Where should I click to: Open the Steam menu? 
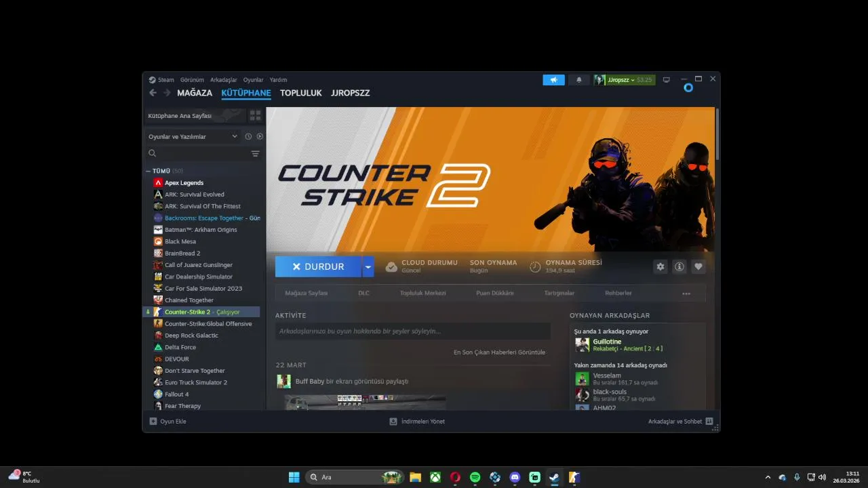[166, 80]
